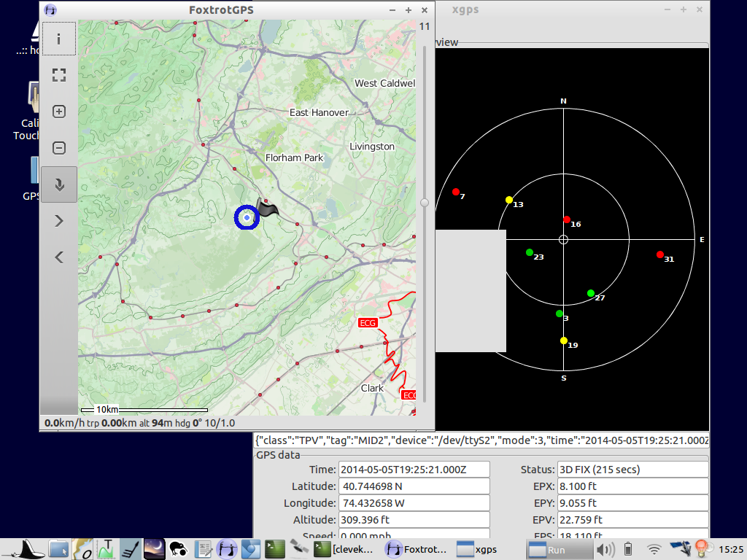Select satellite 13 in xgps skyview
Screen dimensions: 747x560
point(509,200)
